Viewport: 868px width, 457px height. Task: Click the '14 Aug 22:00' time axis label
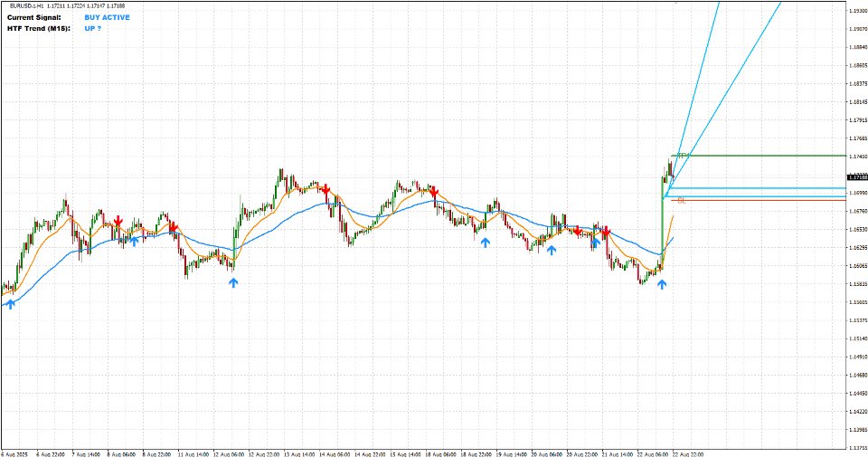click(x=371, y=453)
